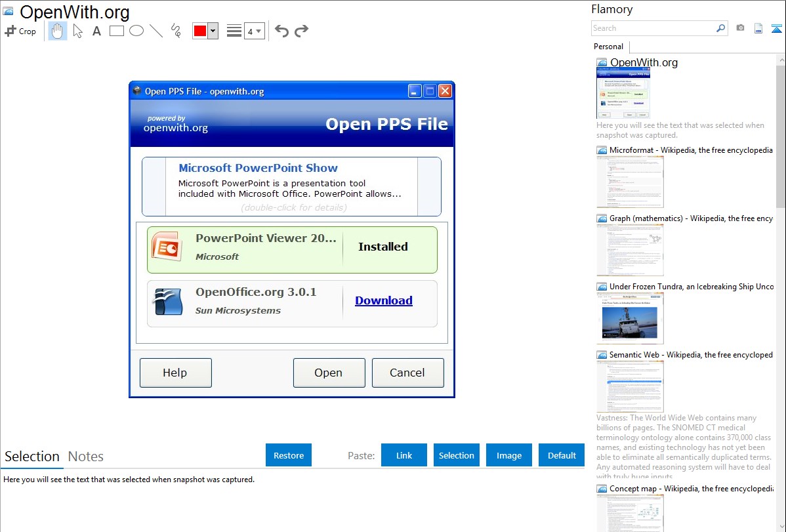Switch to the Notes tab

(86, 457)
